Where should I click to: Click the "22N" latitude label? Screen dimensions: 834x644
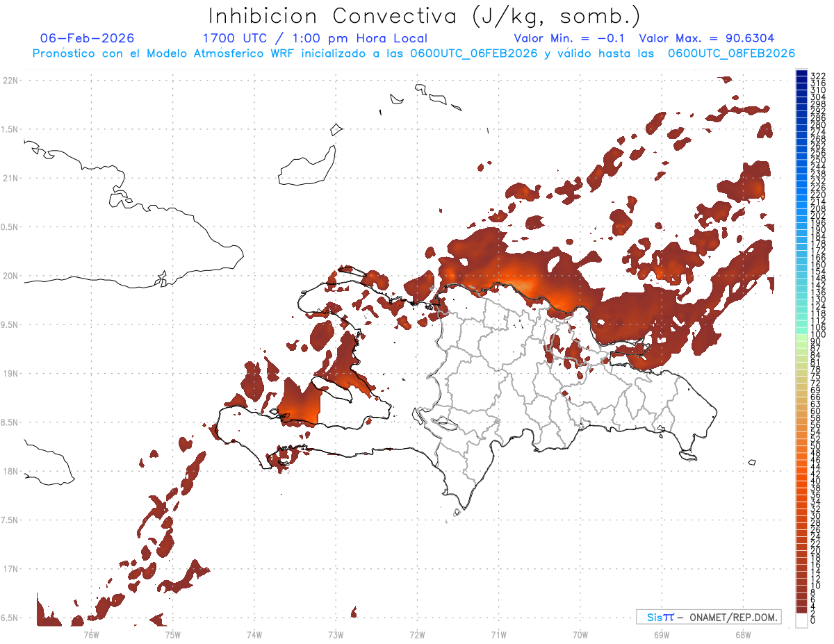pyautogui.click(x=10, y=80)
